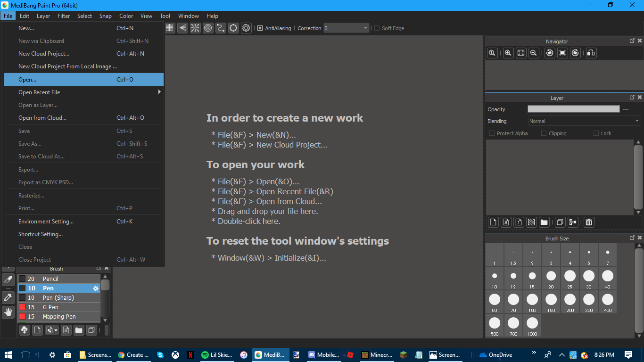Toggle the Soft Edge checkbox

[x=377, y=28]
